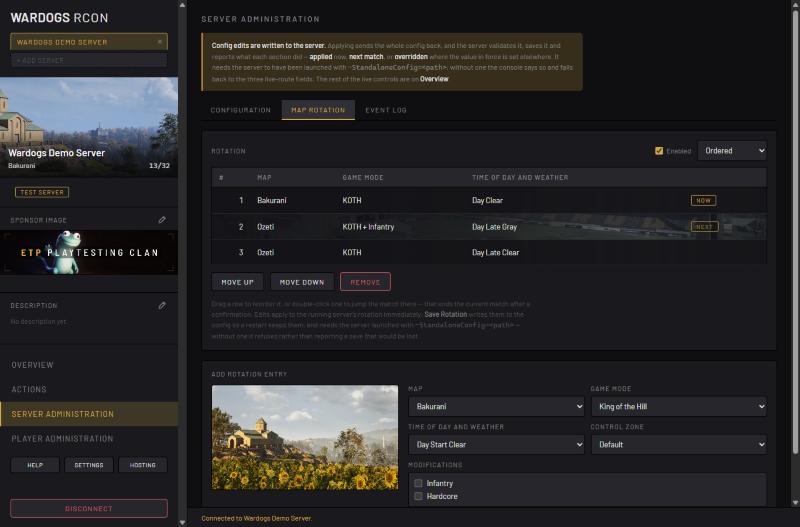
Task: Select rotation row Day Late Clear
Action: [489, 252]
